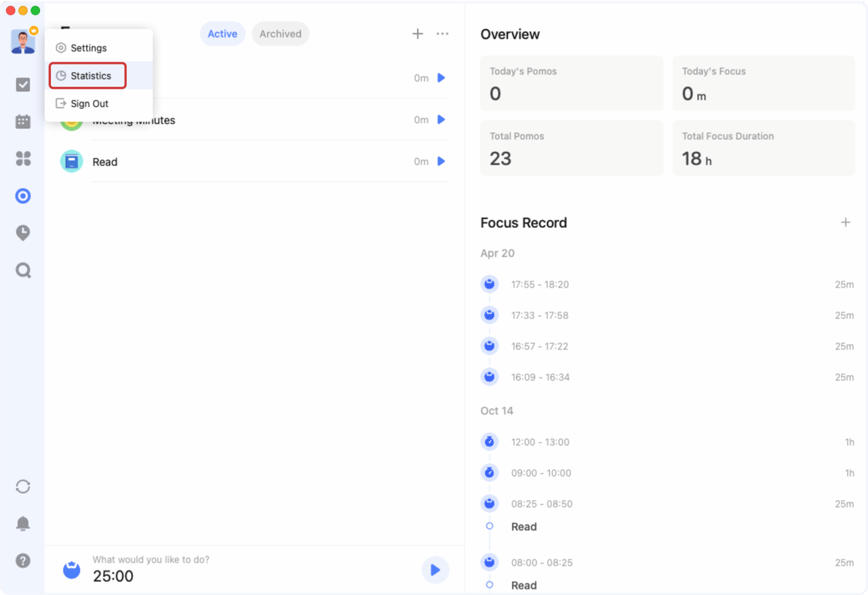This screenshot has height=595, width=868.
Task: Choose Settings from the profile menu
Action: (88, 48)
